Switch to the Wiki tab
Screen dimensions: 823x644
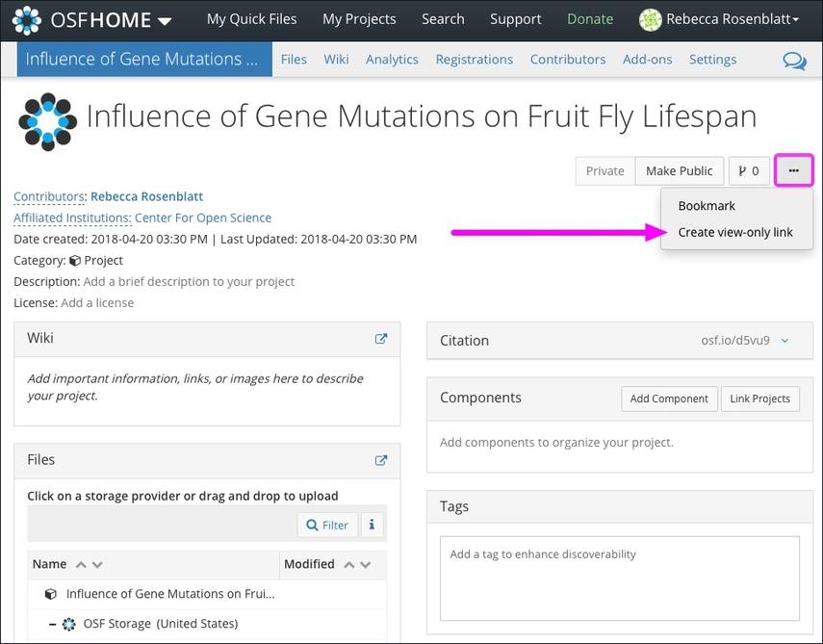pyautogui.click(x=336, y=60)
